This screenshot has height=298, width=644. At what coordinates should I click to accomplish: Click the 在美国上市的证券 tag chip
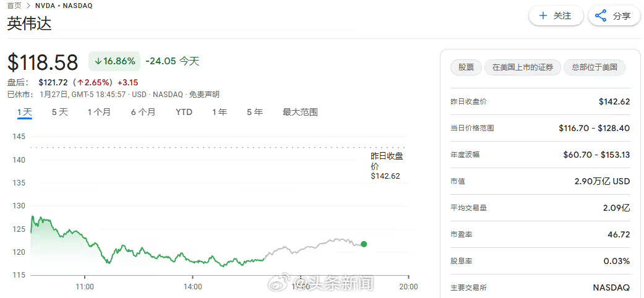522,67
